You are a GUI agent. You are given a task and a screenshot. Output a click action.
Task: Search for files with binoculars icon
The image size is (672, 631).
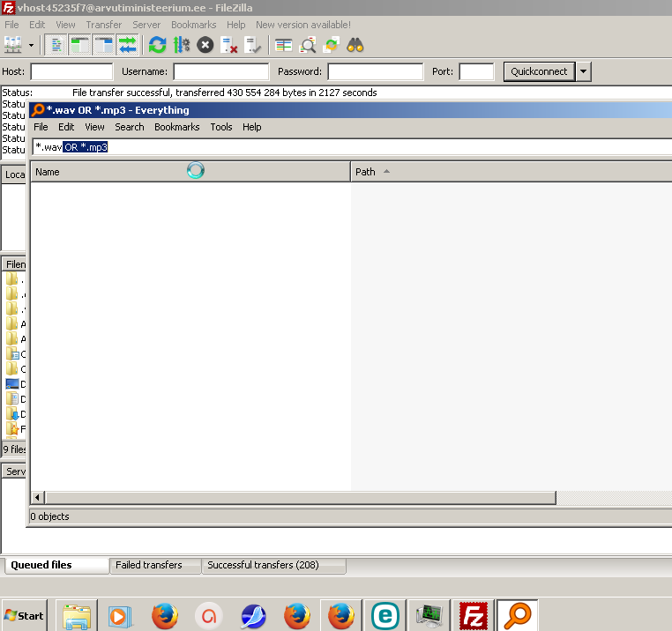[x=355, y=45]
